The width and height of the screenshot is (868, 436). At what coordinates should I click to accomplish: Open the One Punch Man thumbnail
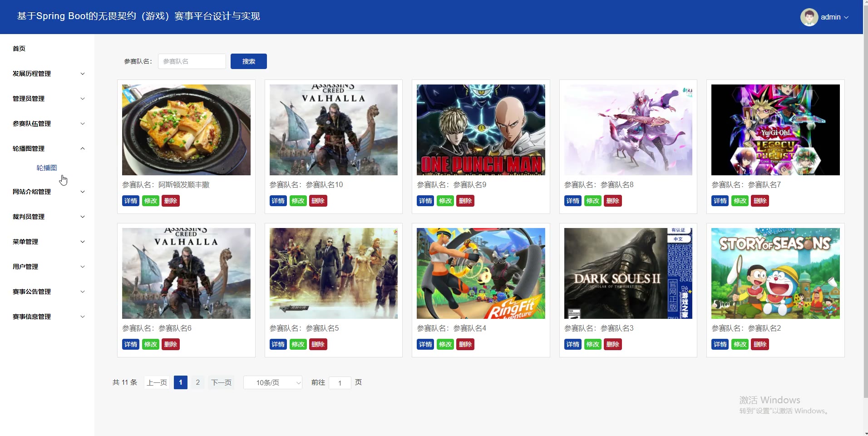(x=481, y=130)
